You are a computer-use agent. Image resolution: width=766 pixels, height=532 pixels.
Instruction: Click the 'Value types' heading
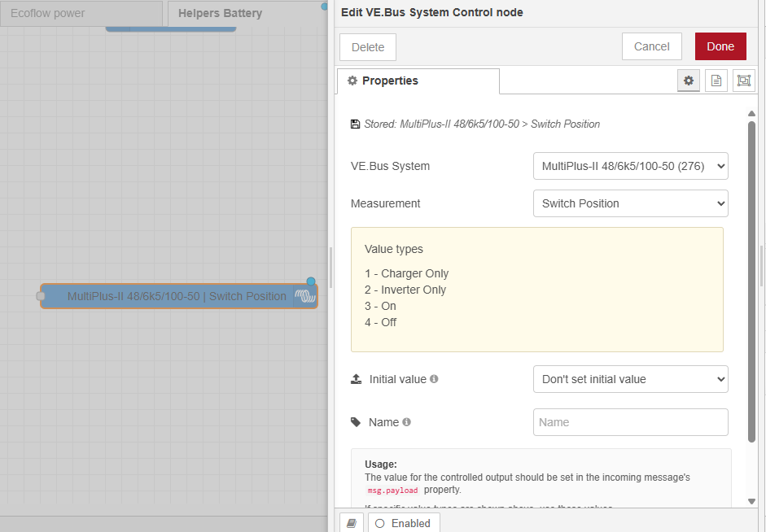pyautogui.click(x=394, y=249)
